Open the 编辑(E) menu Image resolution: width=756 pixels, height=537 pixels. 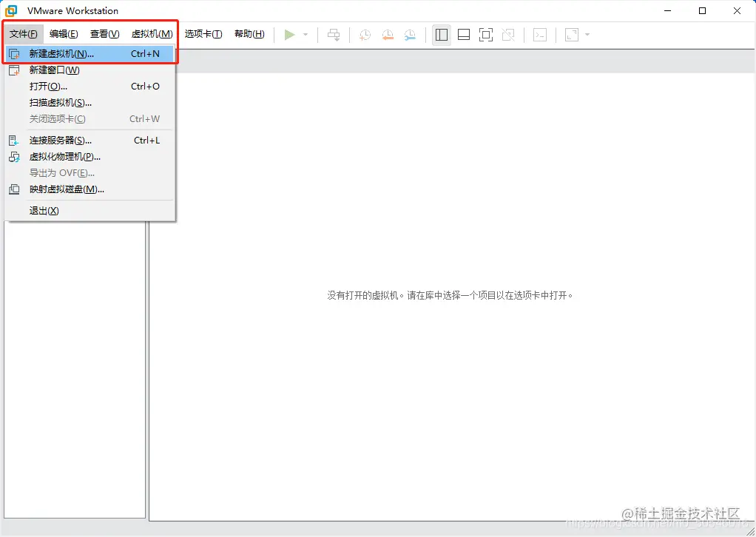(x=64, y=34)
